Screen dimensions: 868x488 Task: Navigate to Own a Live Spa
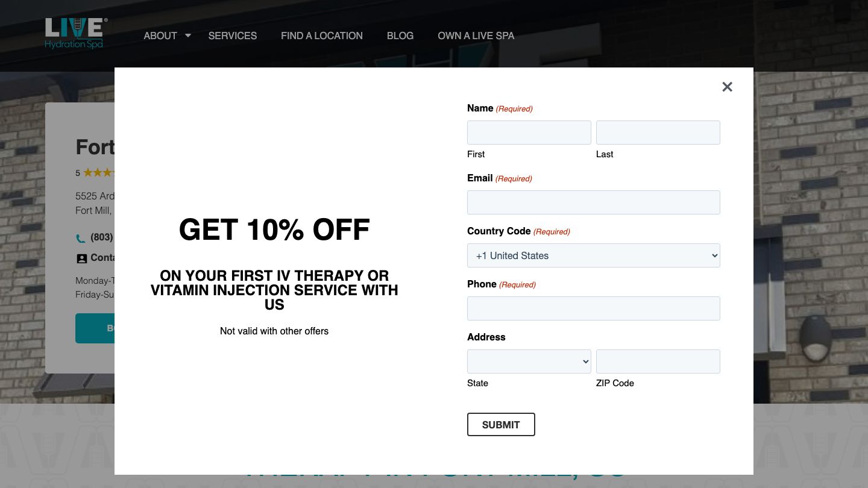click(x=476, y=36)
